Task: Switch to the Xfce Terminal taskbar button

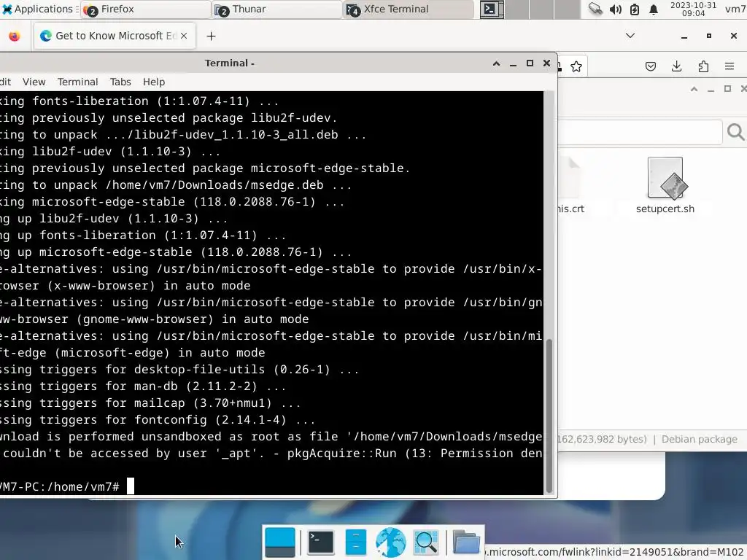Action: coord(409,9)
